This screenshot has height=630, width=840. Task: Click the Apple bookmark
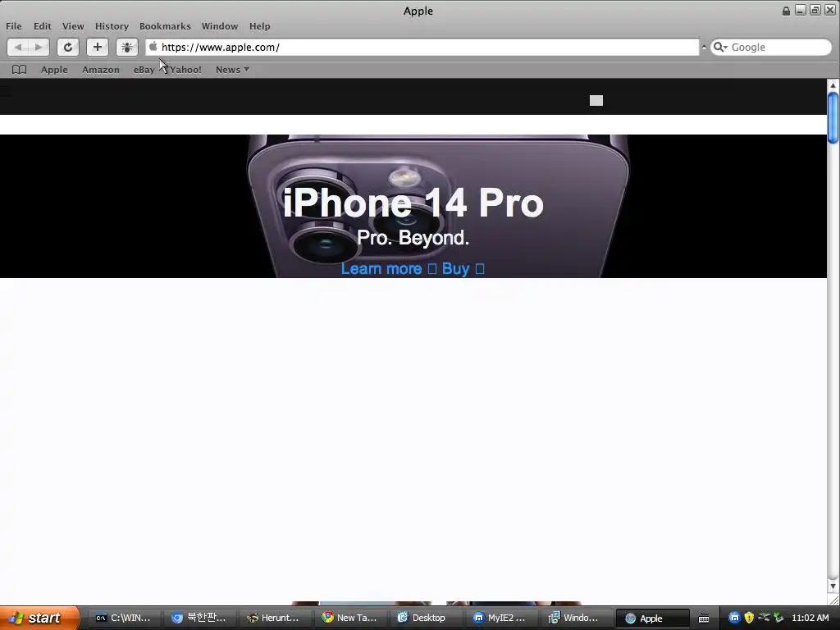pos(54,70)
